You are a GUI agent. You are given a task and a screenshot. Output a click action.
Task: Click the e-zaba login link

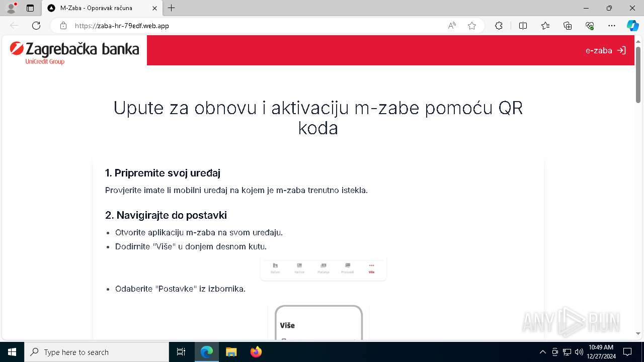click(606, 50)
